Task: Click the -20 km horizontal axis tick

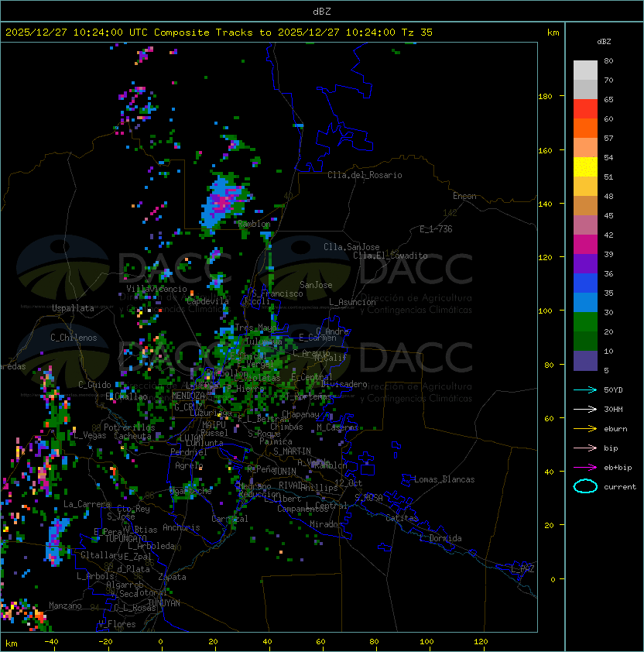Action: (105, 642)
